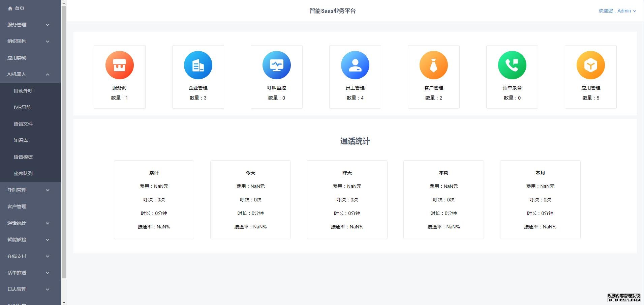The image size is (644, 305).
Task: Click the 累计 call statistics card
Action: [154, 199]
